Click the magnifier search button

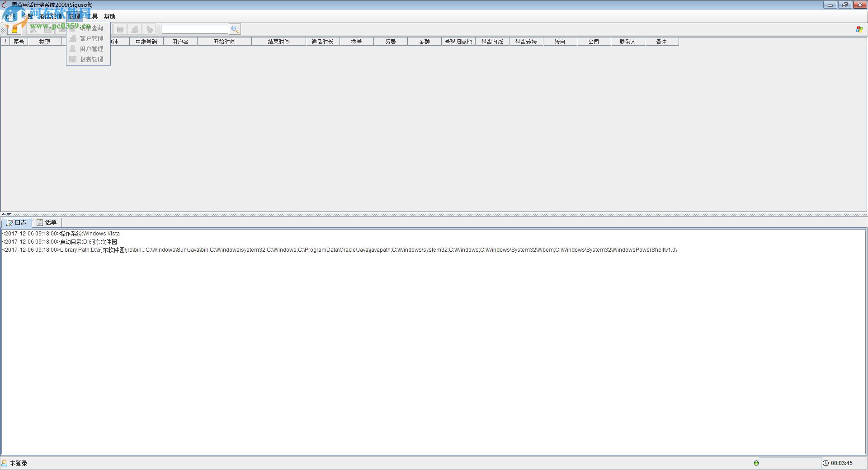point(235,29)
